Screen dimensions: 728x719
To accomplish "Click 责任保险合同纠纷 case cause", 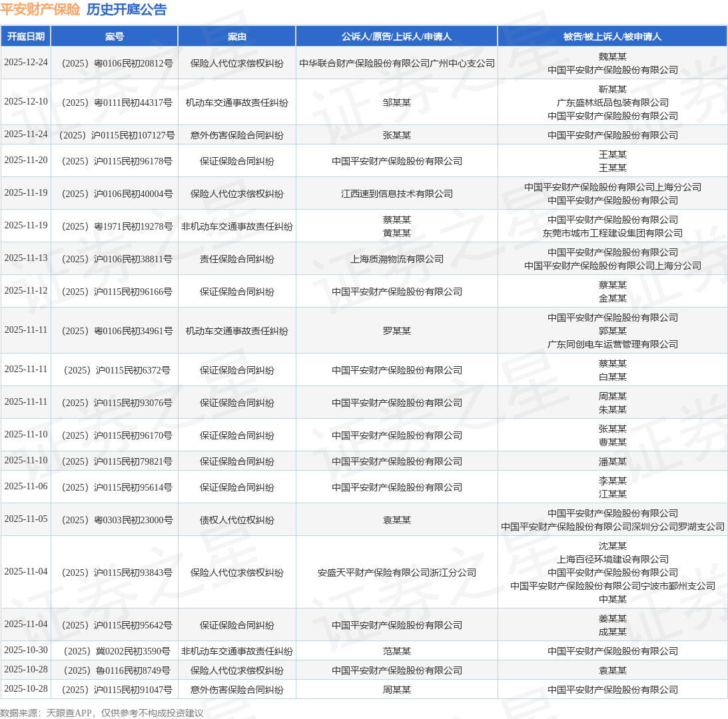I will tap(237, 258).
